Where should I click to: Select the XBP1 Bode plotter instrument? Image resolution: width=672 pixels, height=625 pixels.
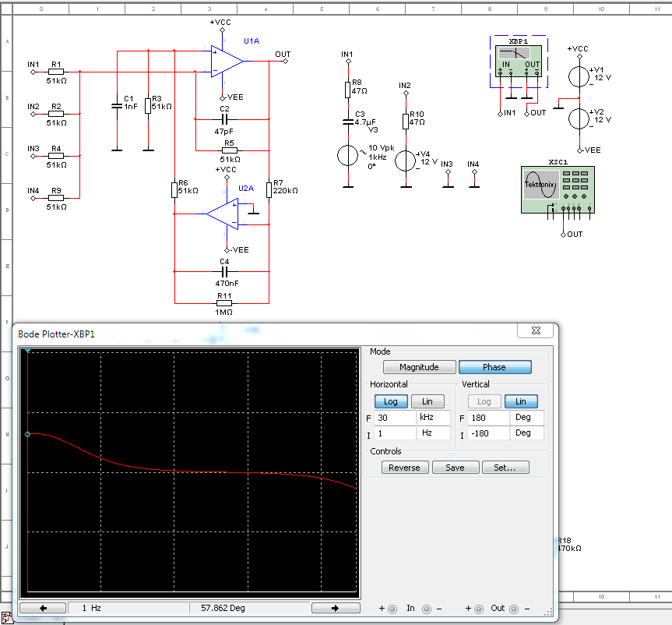point(519,61)
